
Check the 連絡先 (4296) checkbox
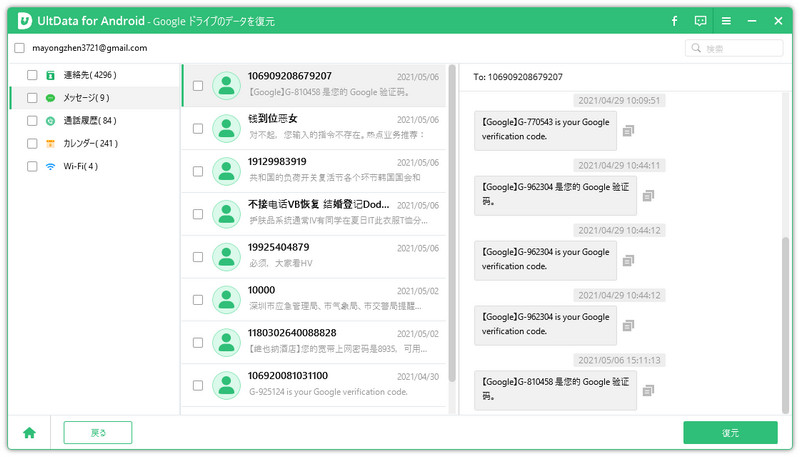coord(32,75)
